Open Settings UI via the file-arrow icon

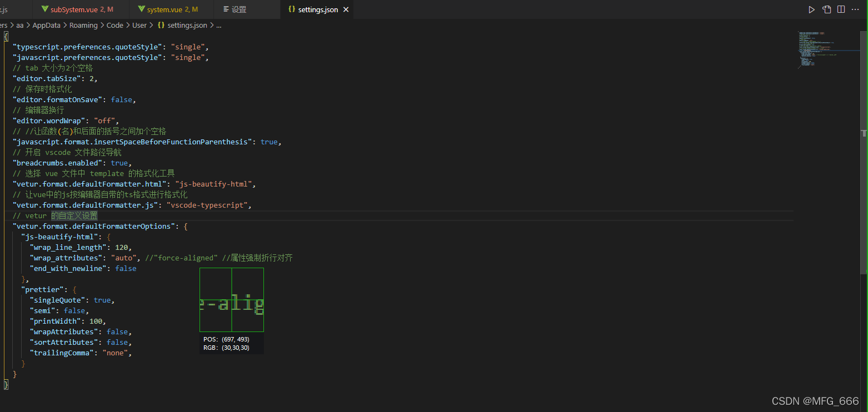pyautogui.click(x=827, y=9)
